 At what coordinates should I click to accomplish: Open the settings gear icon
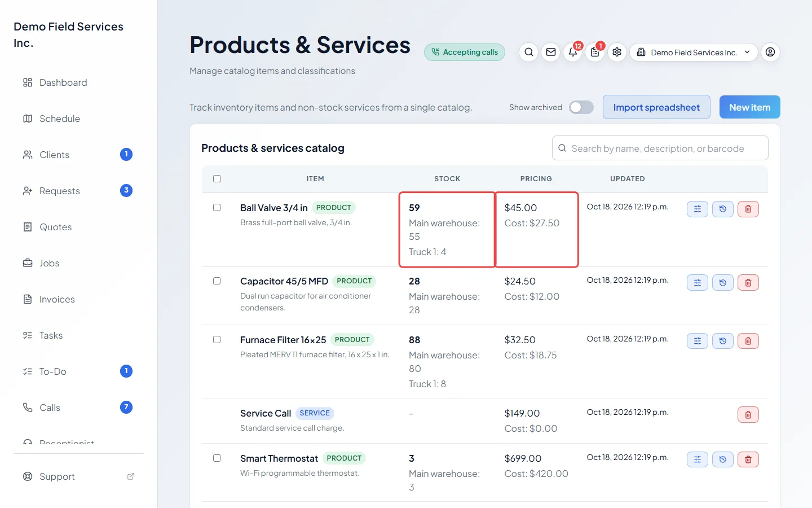point(617,52)
